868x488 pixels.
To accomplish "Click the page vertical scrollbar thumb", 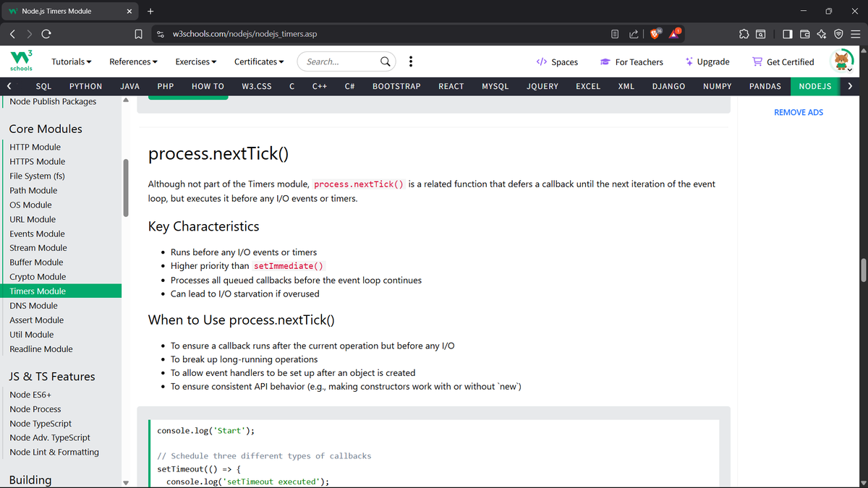I will [x=864, y=269].
